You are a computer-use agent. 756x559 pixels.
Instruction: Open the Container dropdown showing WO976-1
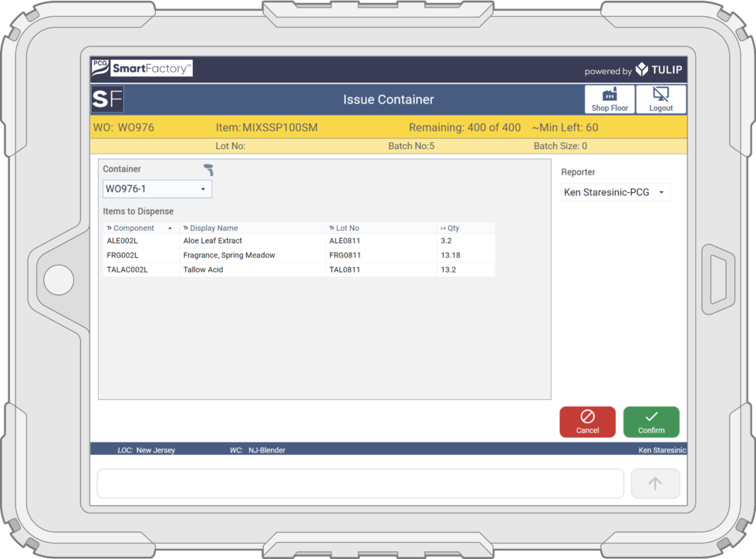[x=157, y=188]
